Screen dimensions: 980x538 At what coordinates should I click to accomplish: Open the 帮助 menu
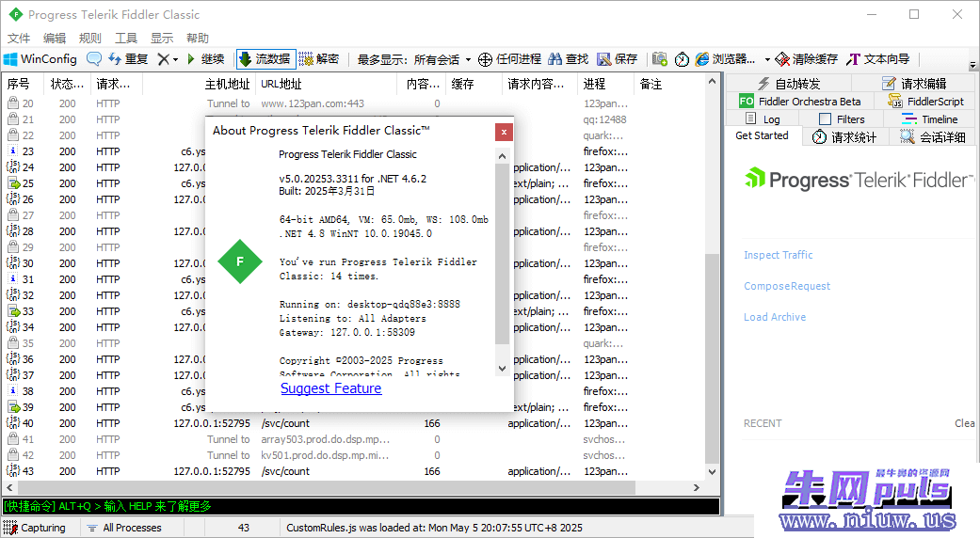pyautogui.click(x=198, y=38)
